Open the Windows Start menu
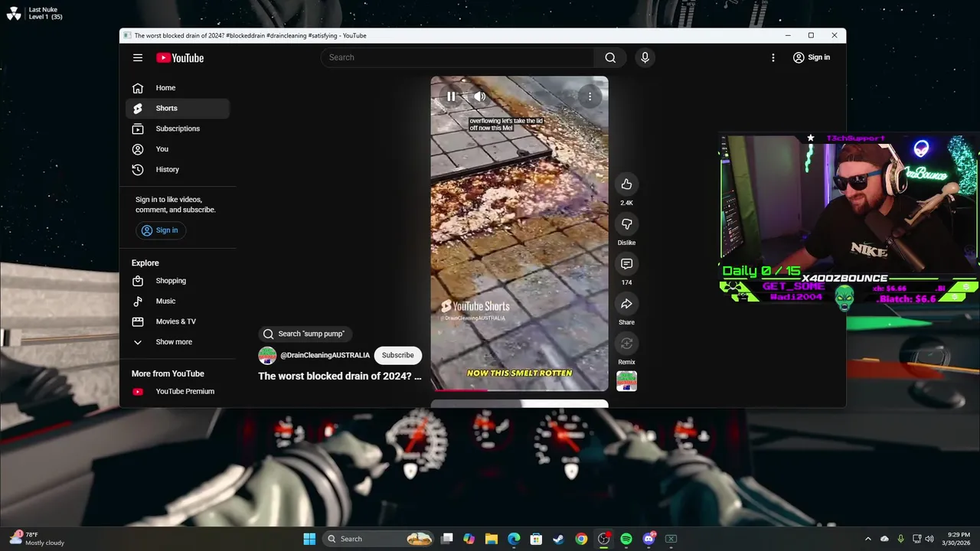 point(309,539)
